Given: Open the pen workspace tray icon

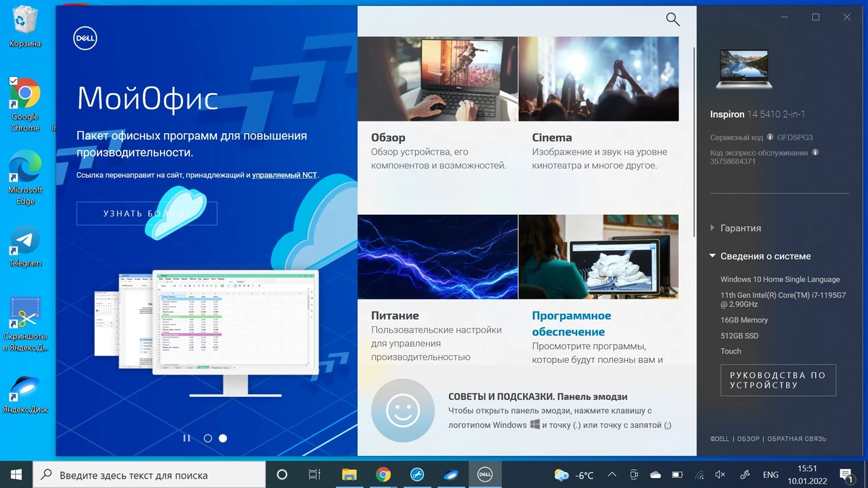Looking at the screenshot, I should point(745,475).
